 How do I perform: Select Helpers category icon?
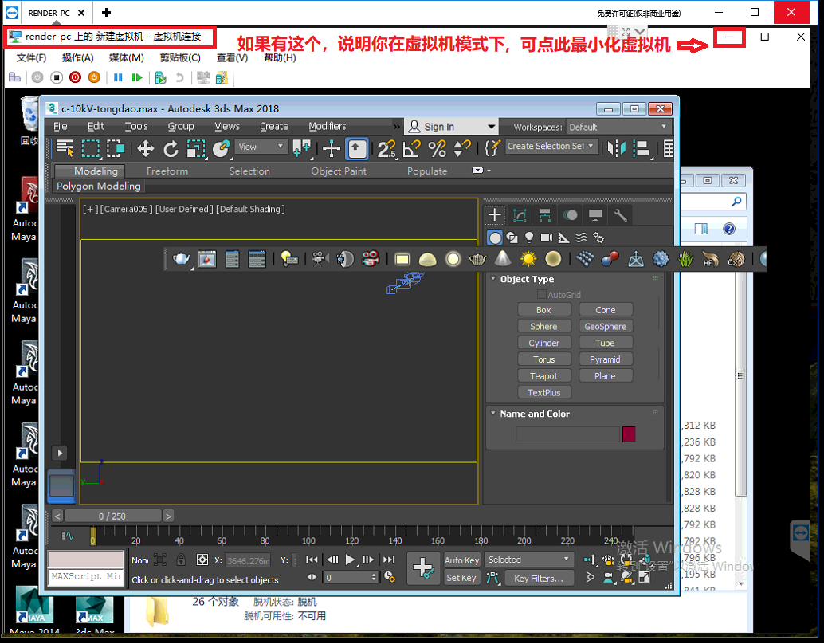563,238
